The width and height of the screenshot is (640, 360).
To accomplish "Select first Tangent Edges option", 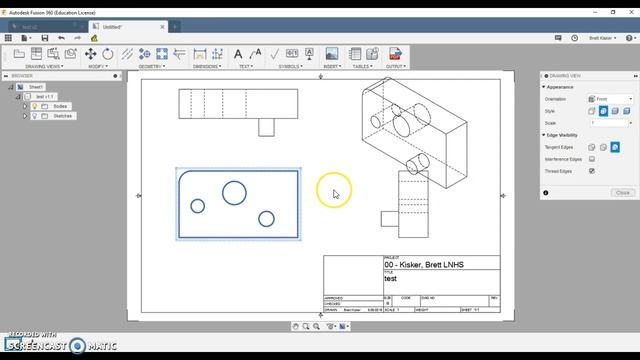I will [x=592, y=147].
